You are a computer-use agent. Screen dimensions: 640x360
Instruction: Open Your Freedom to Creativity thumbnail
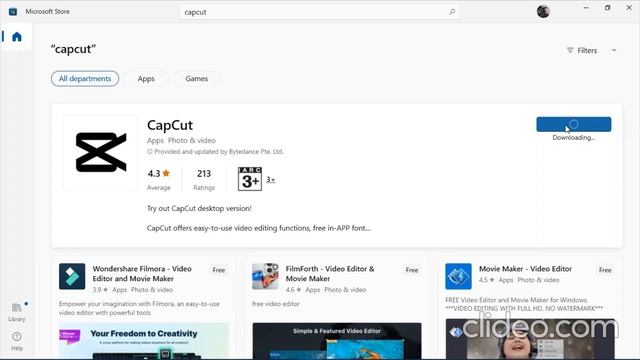pyautogui.click(x=144, y=341)
